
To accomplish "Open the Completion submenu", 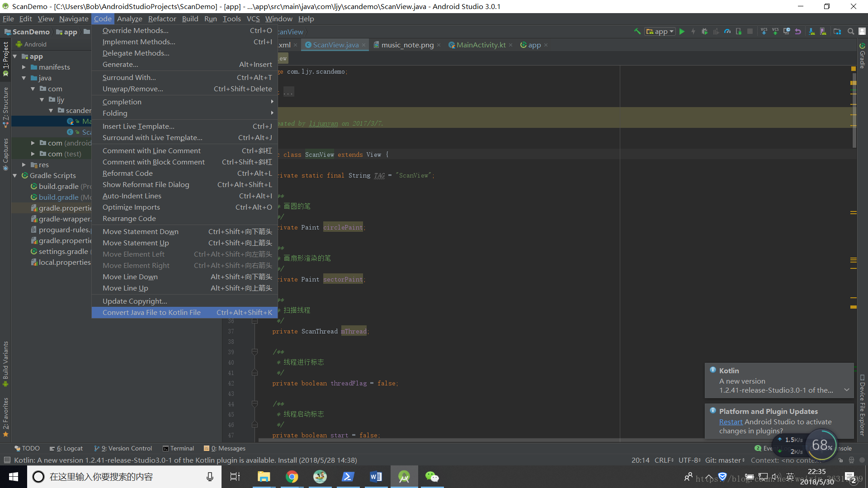I will (x=184, y=102).
